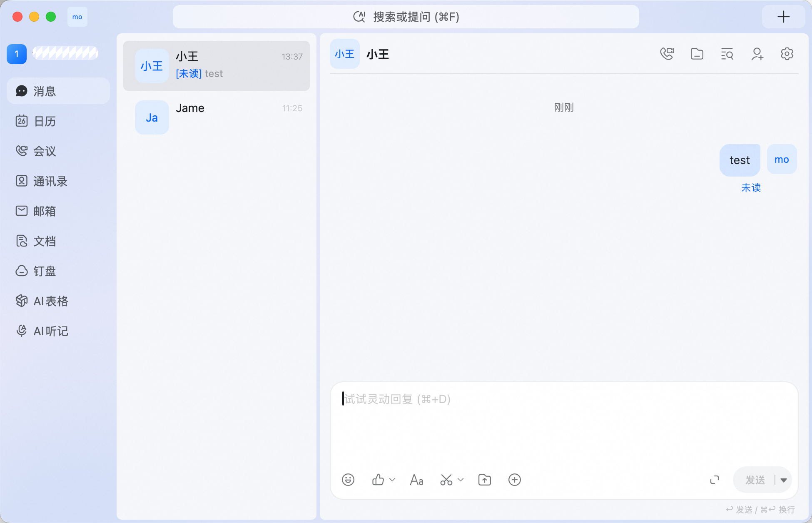Screen dimensions: 812x523
Task: Expand the input box to full size
Action: pyautogui.click(x=715, y=480)
